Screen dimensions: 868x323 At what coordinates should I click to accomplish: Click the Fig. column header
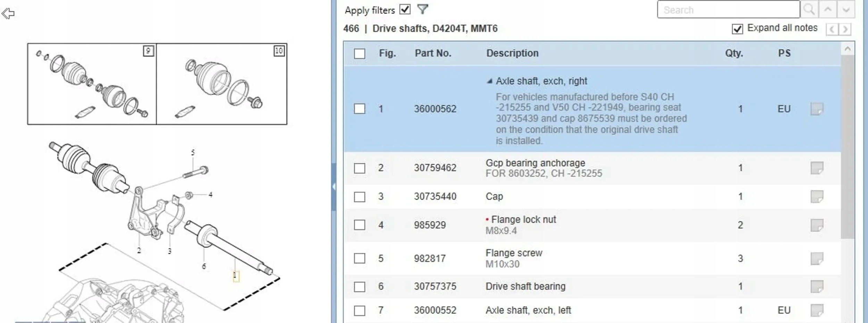click(387, 53)
